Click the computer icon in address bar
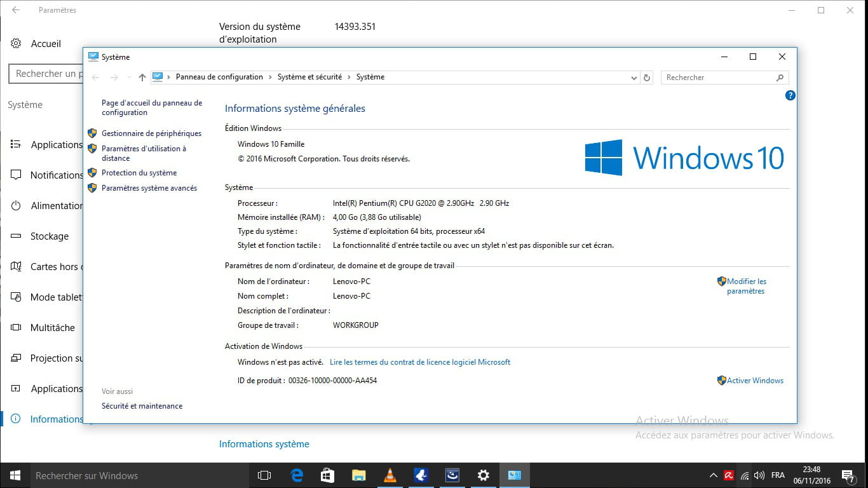The width and height of the screenshot is (868, 488). (158, 77)
